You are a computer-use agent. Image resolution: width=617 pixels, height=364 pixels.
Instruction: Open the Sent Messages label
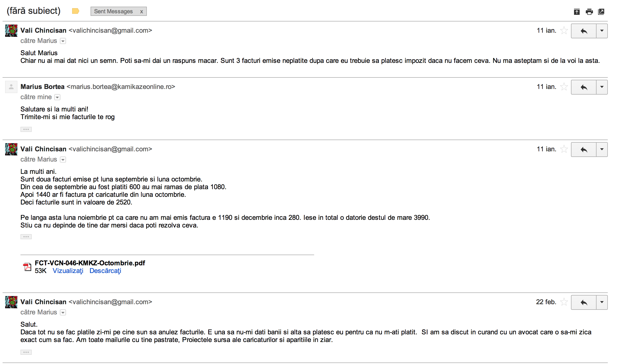click(x=113, y=11)
